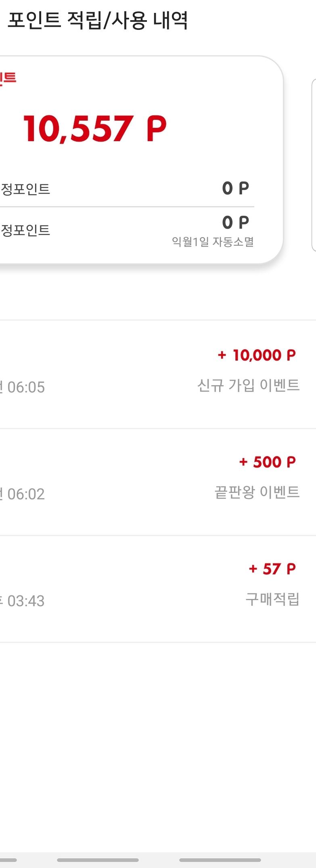Tap the + 500 P earned amount
The width and height of the screenshot is (316, 868).
click(x=267, y=462)
